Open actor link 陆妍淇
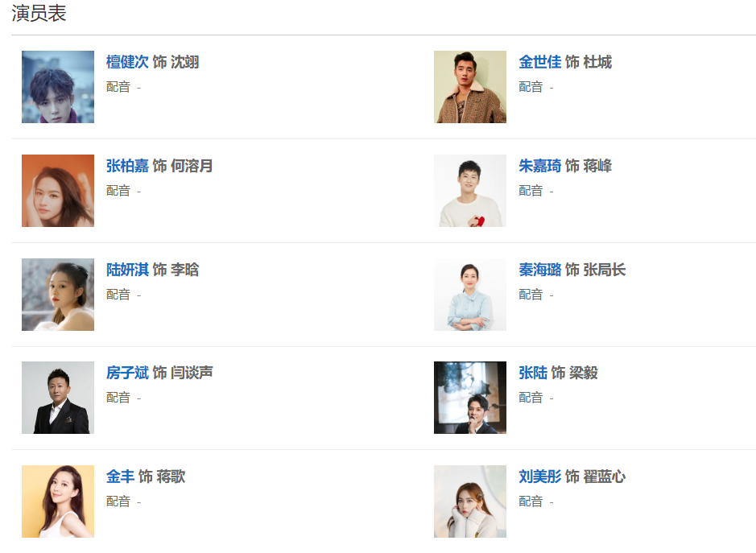The height and width of the screenshot is (553, 756). pyautogui.click(x=127, y=270)
